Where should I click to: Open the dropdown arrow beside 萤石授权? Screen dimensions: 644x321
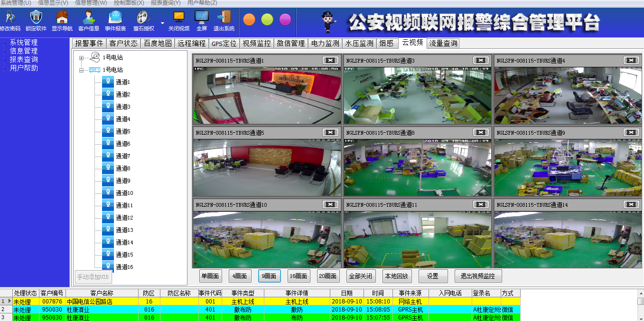pyautogui.click(x=162, y=22)
